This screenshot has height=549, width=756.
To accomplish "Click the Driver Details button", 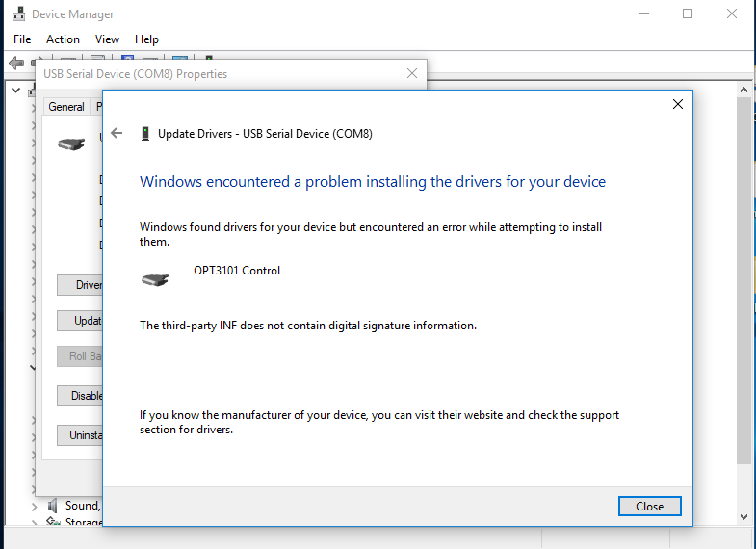I will coord(80,285).
